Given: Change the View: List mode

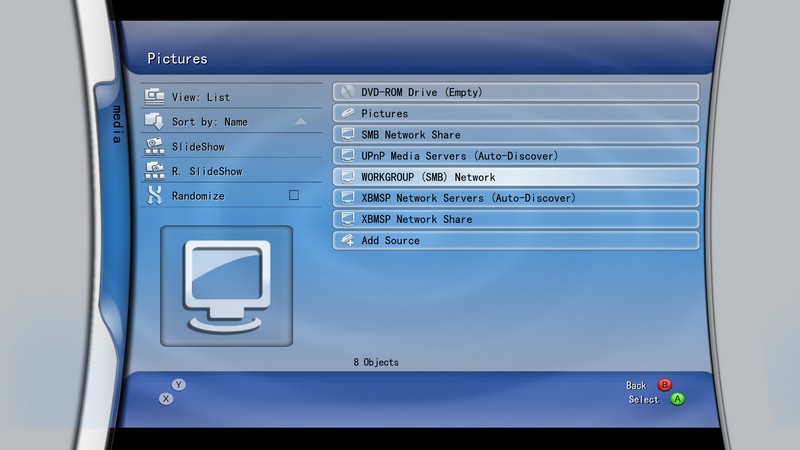Looking at the screenshot, I should click(200, 97).
